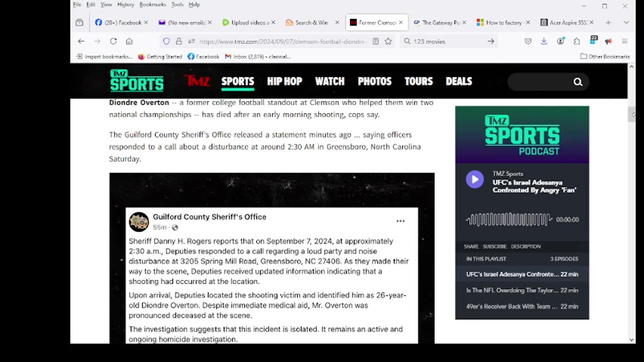Screen dimensions: 644x362
Task: Select SPORTS in the TMZ navigation
Action: tap(237, 81)
